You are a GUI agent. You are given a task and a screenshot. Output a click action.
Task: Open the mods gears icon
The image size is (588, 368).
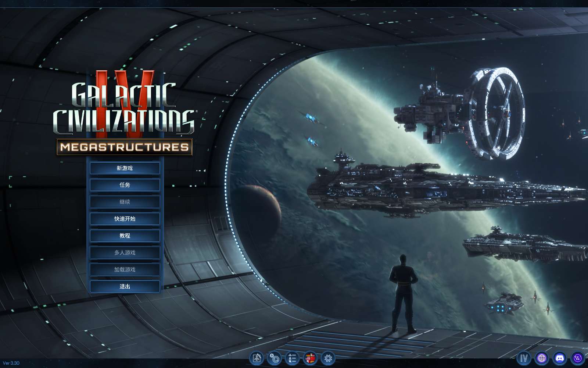275,358
